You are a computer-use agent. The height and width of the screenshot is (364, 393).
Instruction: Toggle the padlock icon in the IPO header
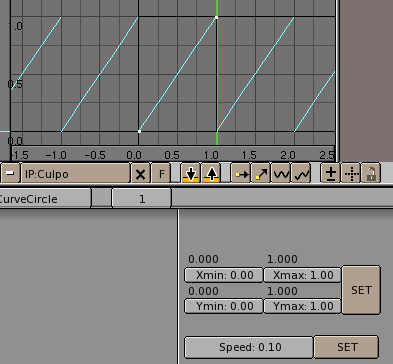(371, 174)
